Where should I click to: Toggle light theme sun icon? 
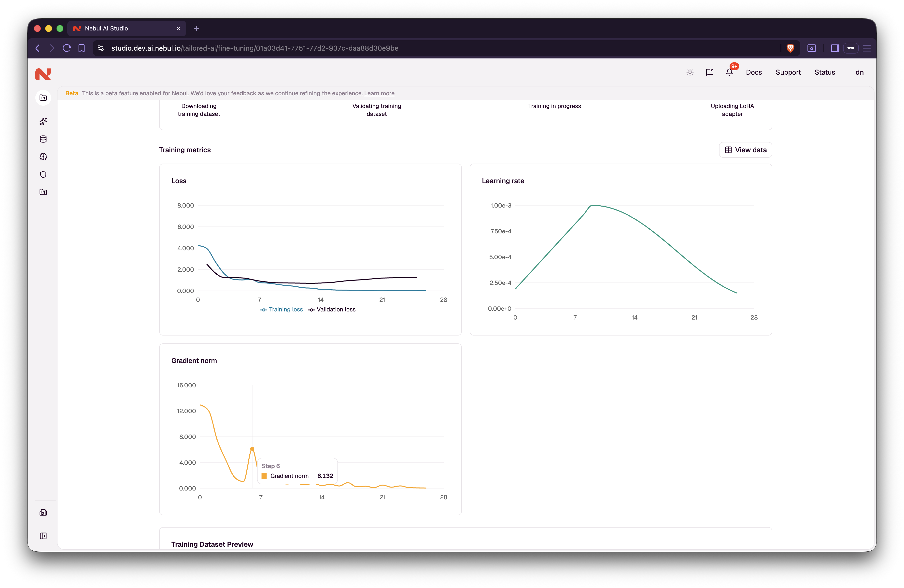tap(690, 72)
